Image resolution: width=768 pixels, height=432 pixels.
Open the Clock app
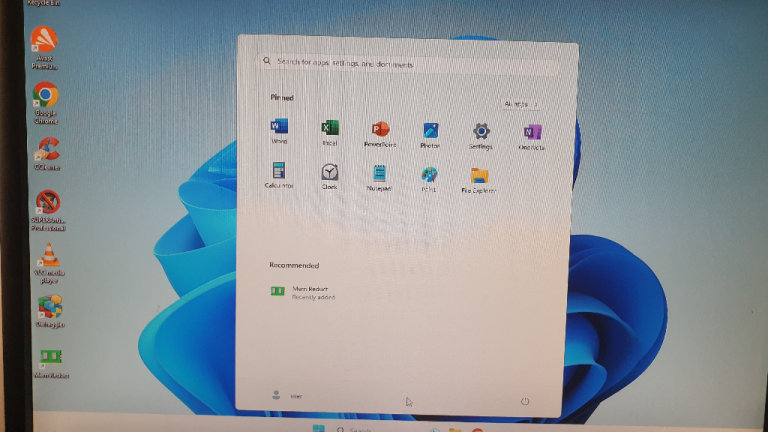pyautogui.click(x=329, y=172)
